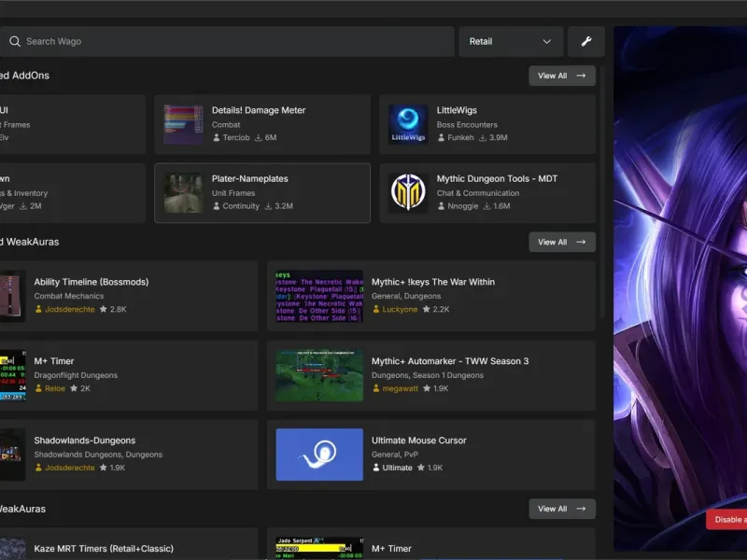This screenshot has height=560, width=747.
Task: Click star rating 2K on M+ Timer
Action: [x=80, y=388]
